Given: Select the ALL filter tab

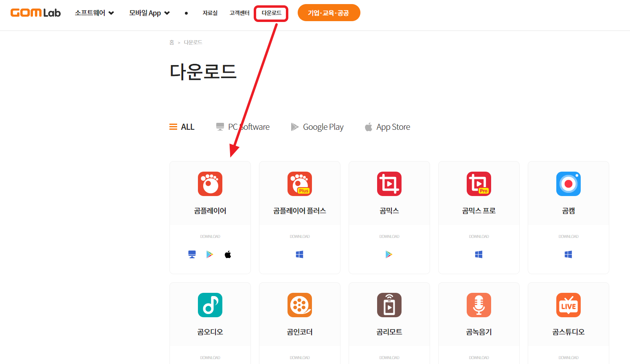Looking at the screenshot, I should coord(182,127).
